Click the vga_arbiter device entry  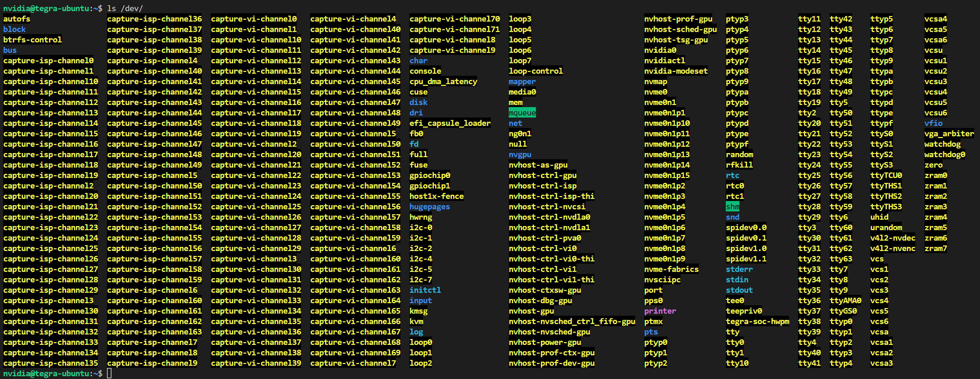click(949, 134)
